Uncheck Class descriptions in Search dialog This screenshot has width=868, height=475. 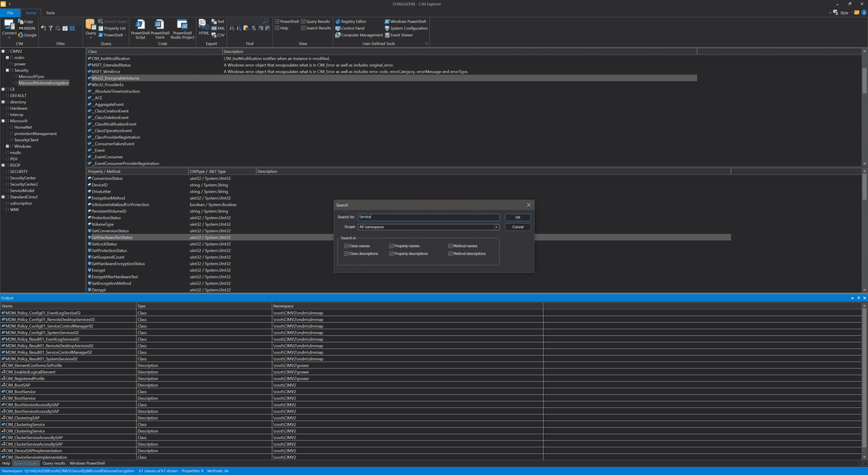point(347,254)
